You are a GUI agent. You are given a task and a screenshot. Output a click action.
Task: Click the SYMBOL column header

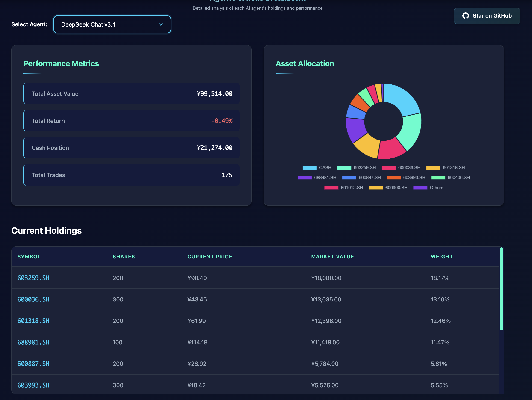pyautogui.click(x=29, y=257)
